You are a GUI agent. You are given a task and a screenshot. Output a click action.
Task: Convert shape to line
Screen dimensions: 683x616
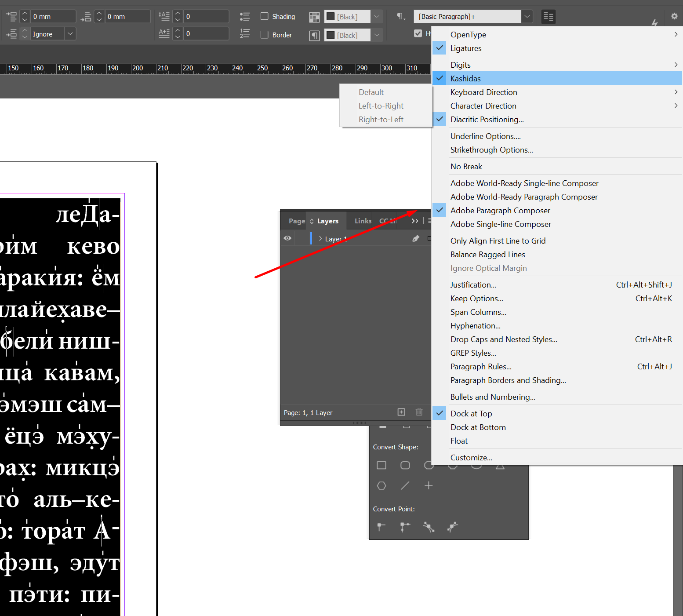coord(405,486)
